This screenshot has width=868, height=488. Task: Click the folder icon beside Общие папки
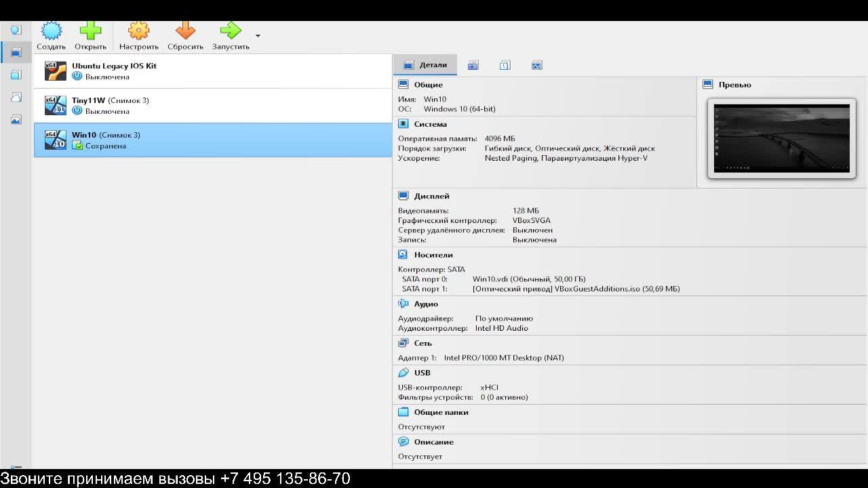coord(403,412)
